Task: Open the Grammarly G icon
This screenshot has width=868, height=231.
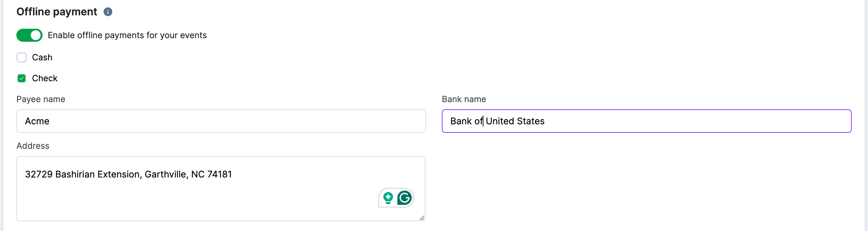Action: [x=404, y=198]
